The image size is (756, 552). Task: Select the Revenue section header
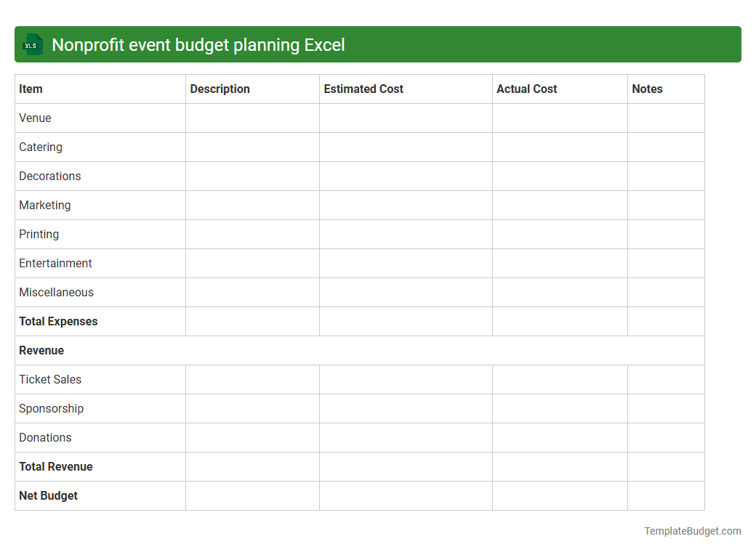point(41,350)
